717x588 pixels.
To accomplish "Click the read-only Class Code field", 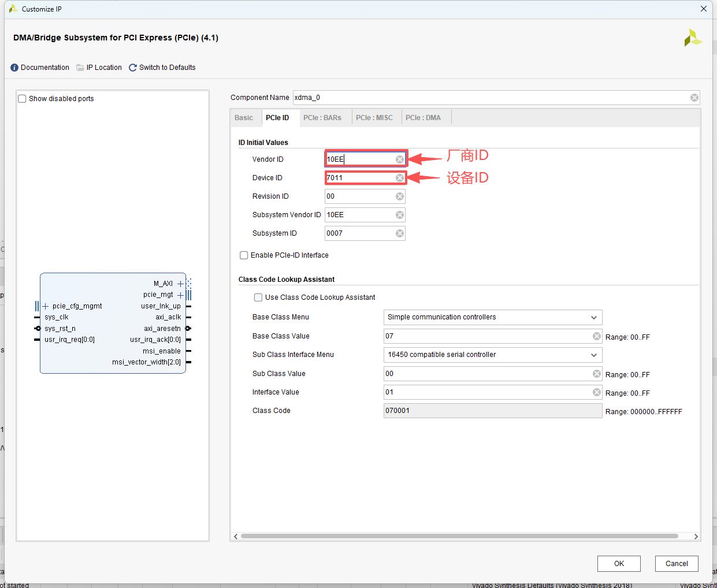I will pos(493,411).
